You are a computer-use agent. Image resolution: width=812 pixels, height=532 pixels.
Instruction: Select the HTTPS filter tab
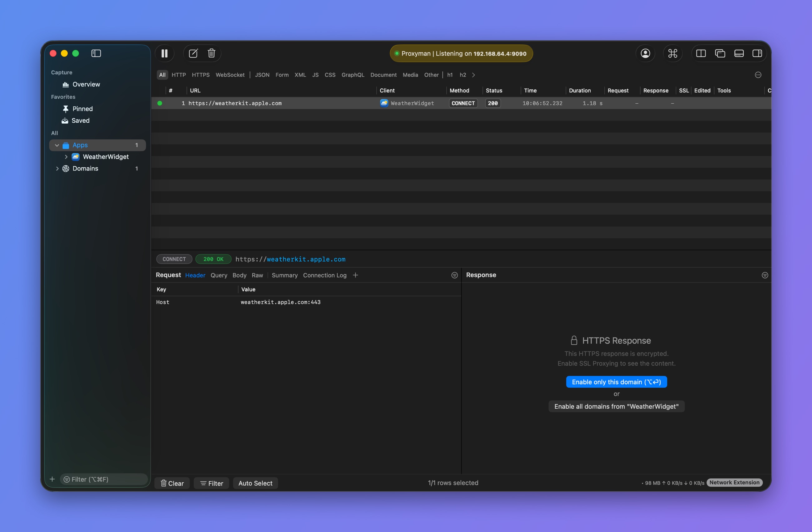click(201, 75)
